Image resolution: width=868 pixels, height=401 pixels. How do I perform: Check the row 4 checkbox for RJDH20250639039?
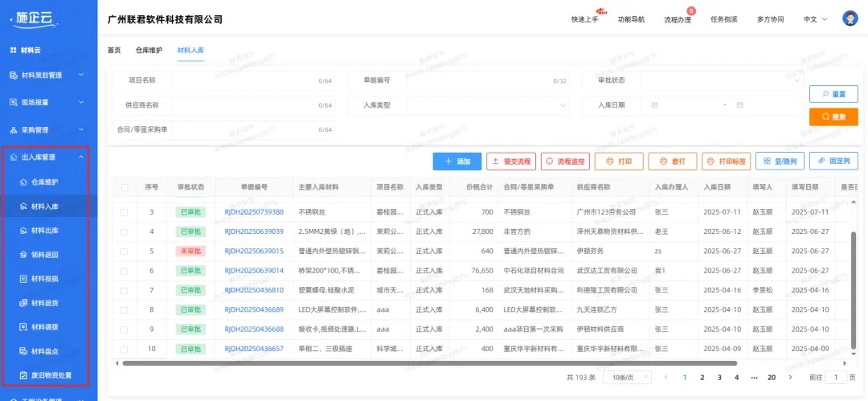[125, 231]
